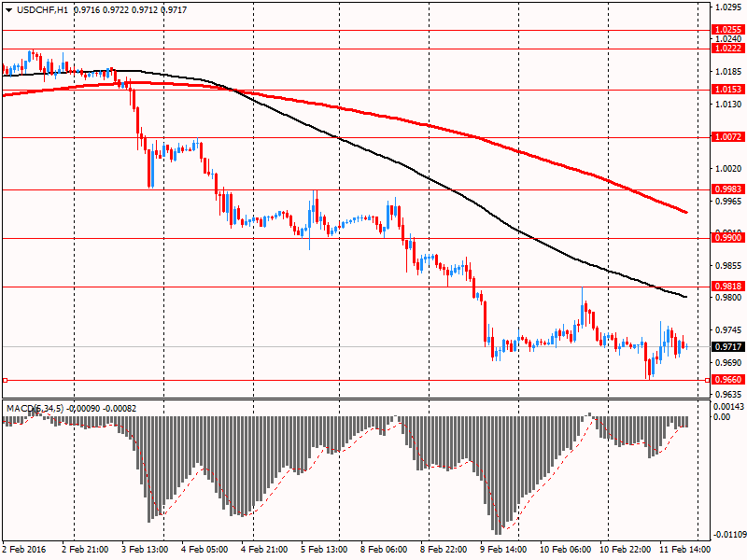Click the 0.00143 value on the MACD scale
The height and width of the screenshot is (560, 747).
pyautogui.click(x=728, y=407)
